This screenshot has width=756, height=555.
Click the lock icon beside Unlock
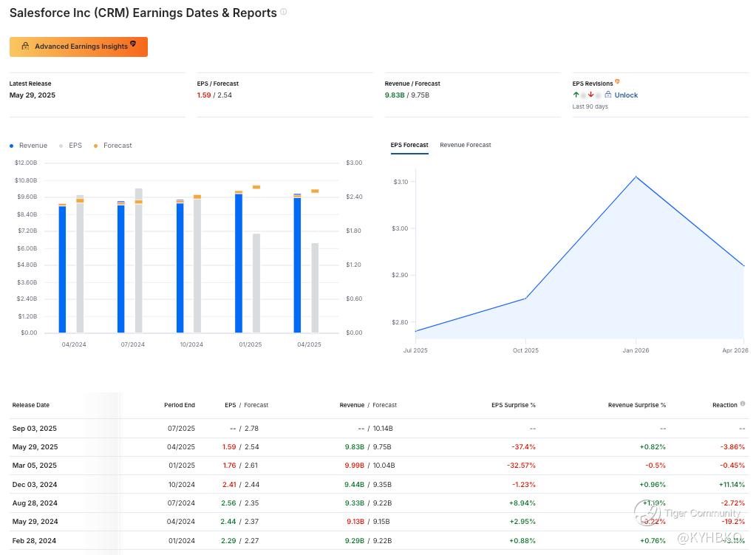tap(608, 95)
